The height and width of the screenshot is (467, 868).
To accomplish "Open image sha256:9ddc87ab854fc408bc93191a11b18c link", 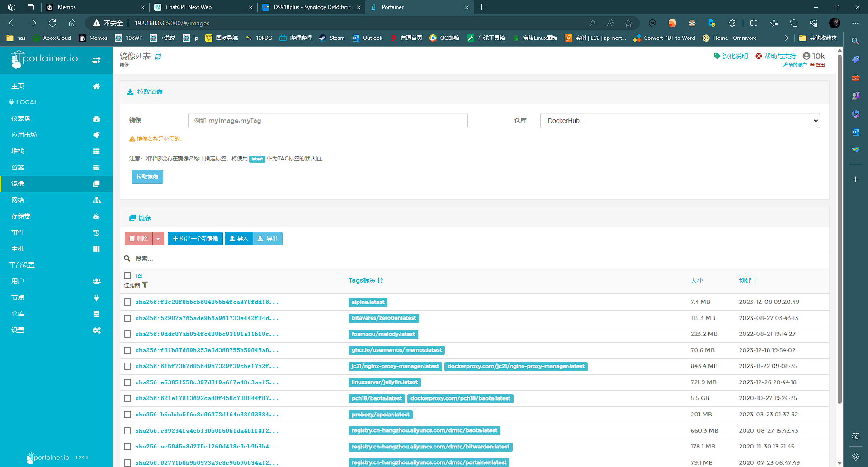I will click(207, 334).
